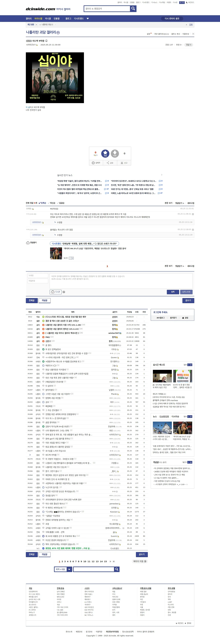Open the 디시 로터리 응모 banner
This screenshot has height=644, width=220.
tap(172, 19)
